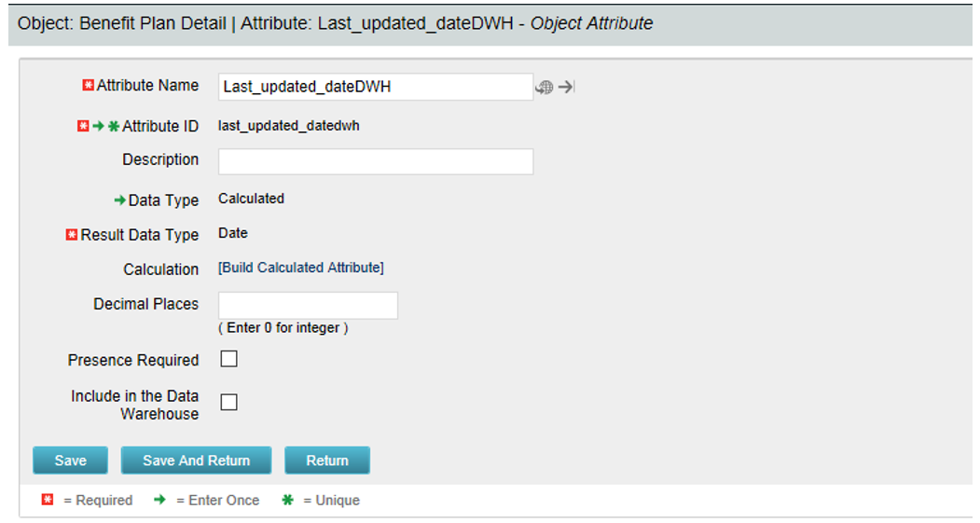The height and width of the screenshot is (523, 980).
Task: Select the Decimal Places input box
Action: [308, 306]
